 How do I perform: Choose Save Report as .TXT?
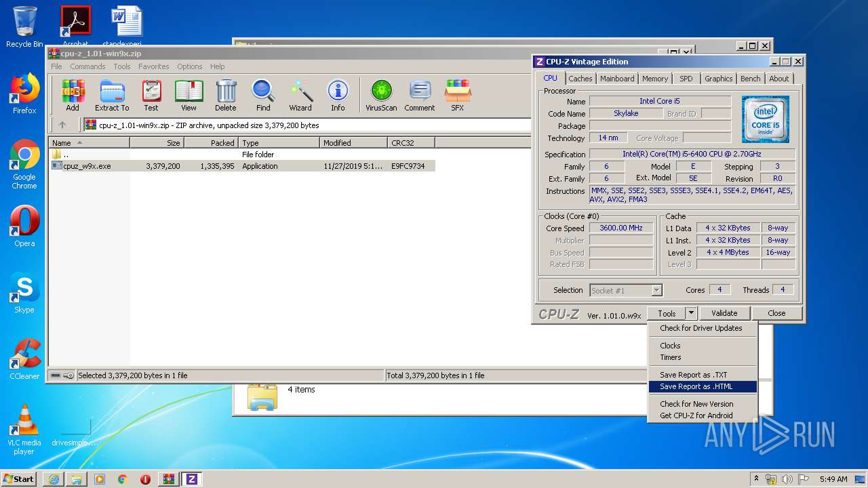701,375
